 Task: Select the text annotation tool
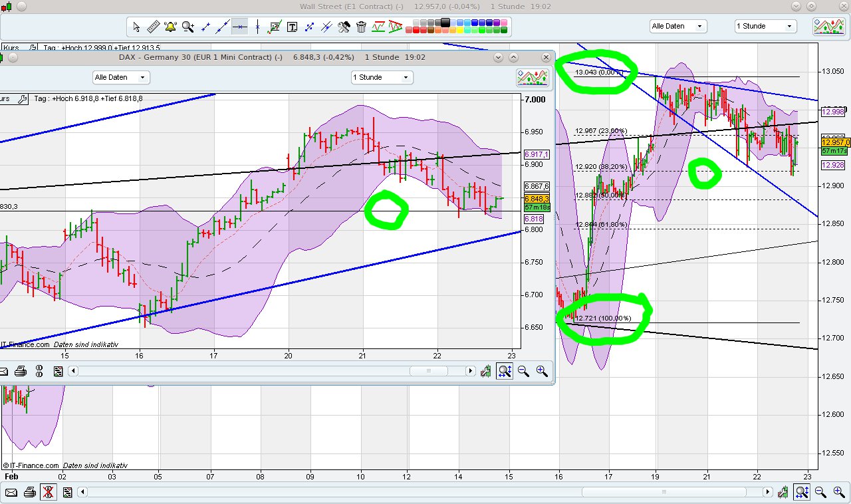point(293,27)
